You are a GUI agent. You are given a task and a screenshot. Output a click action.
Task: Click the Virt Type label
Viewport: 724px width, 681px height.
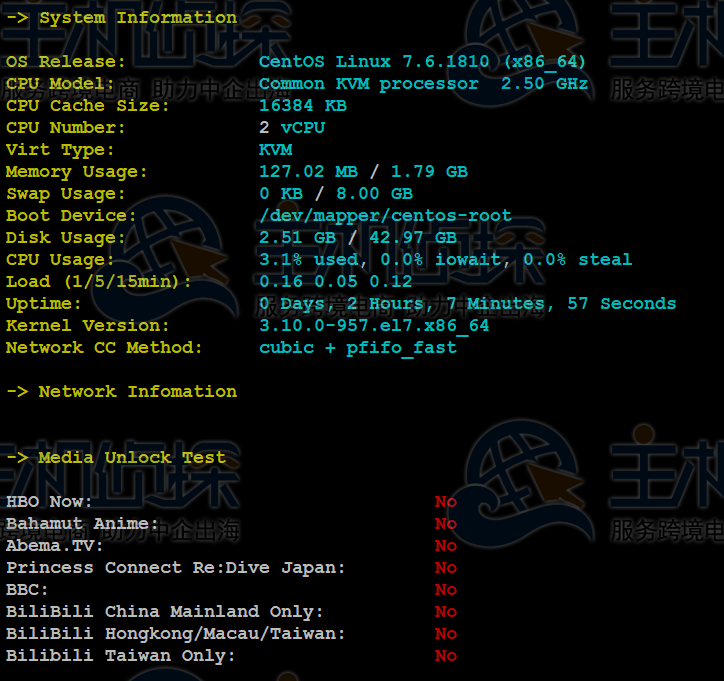60,149
